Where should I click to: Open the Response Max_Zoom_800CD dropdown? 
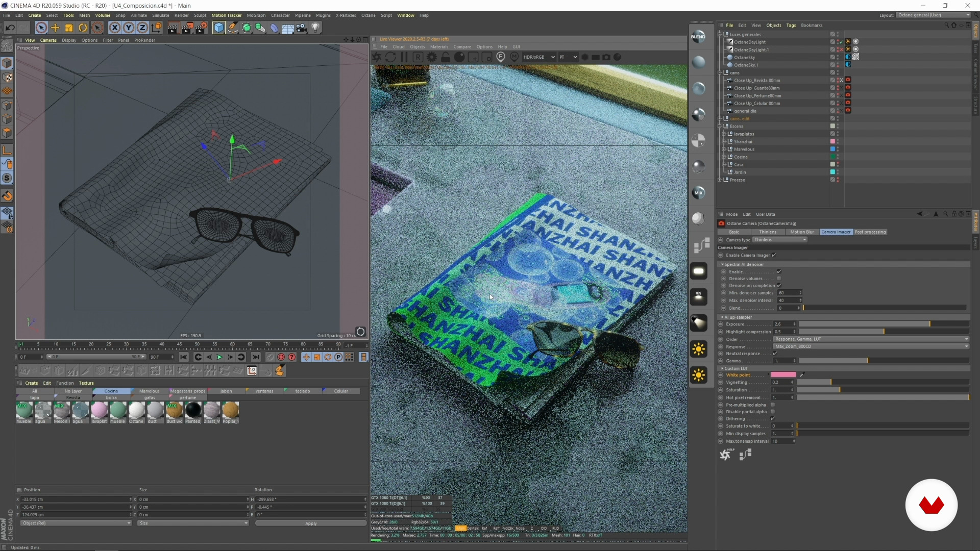pyautogui.click(x=871, y=346)
